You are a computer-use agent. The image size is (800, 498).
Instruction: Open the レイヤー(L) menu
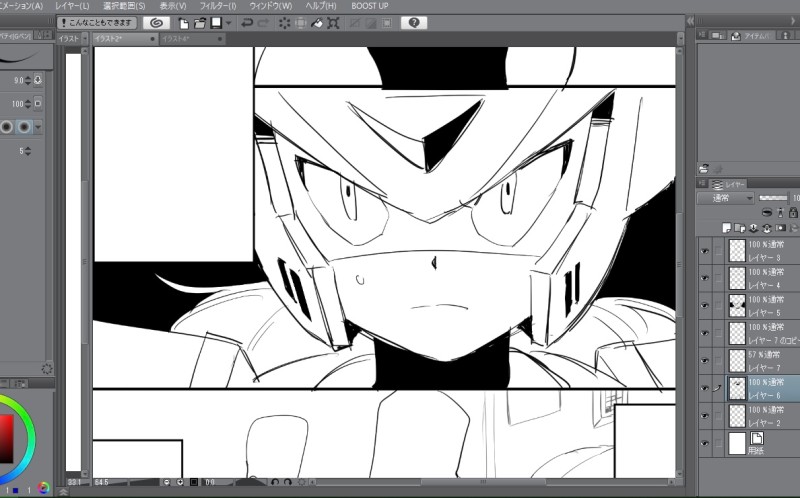tap(72, 6)
